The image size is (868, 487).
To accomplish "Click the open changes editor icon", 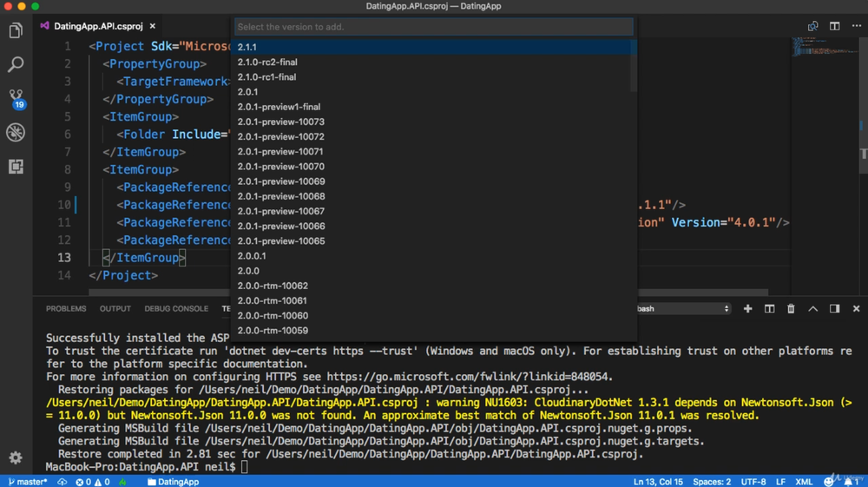I will [x=812, y=26].
